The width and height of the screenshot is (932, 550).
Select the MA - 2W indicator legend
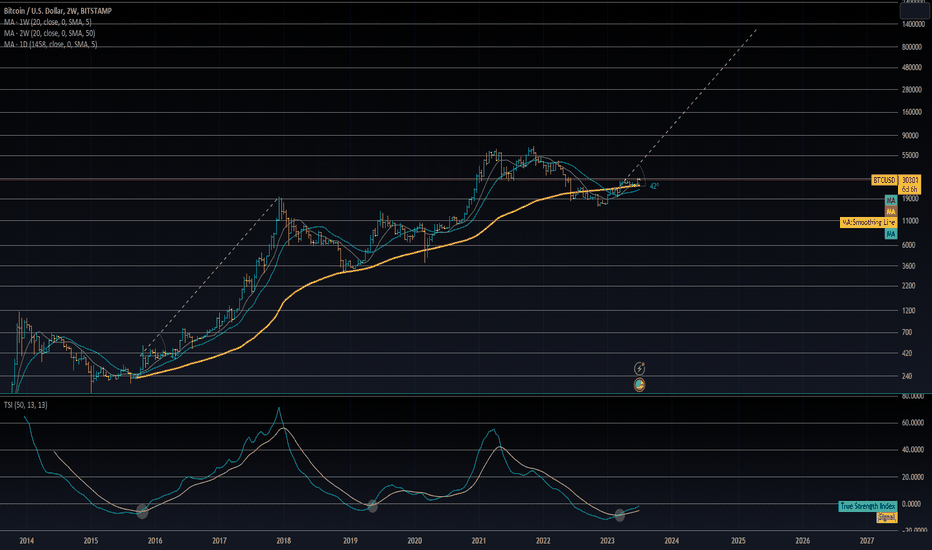coord(49,33)
